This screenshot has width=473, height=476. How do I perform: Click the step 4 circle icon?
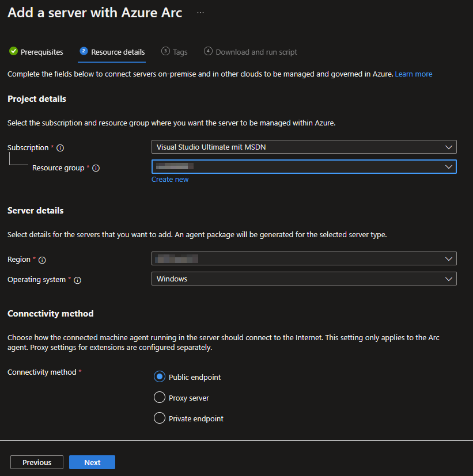coord(208,51)
